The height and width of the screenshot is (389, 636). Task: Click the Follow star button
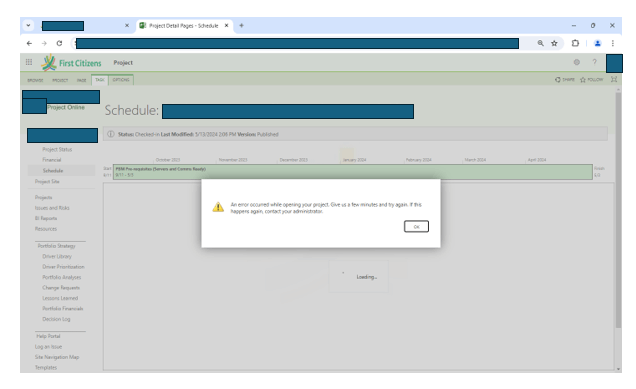(591, 80)
